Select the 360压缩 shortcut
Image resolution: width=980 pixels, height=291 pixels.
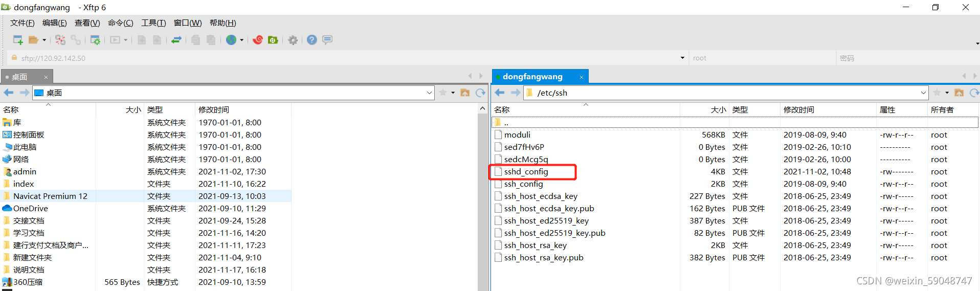(x=28, y=282)
